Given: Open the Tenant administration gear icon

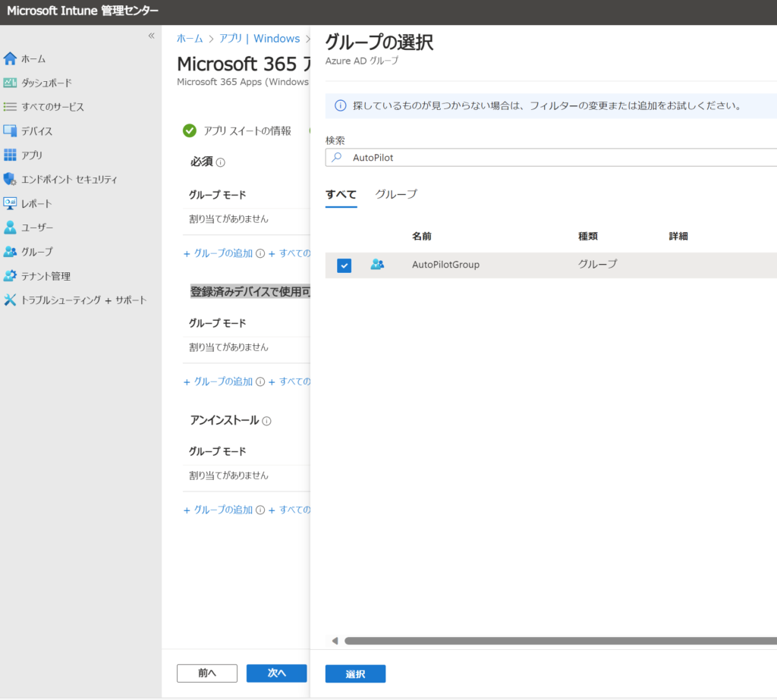Looking at the screenshot, I should pos(10,276).
